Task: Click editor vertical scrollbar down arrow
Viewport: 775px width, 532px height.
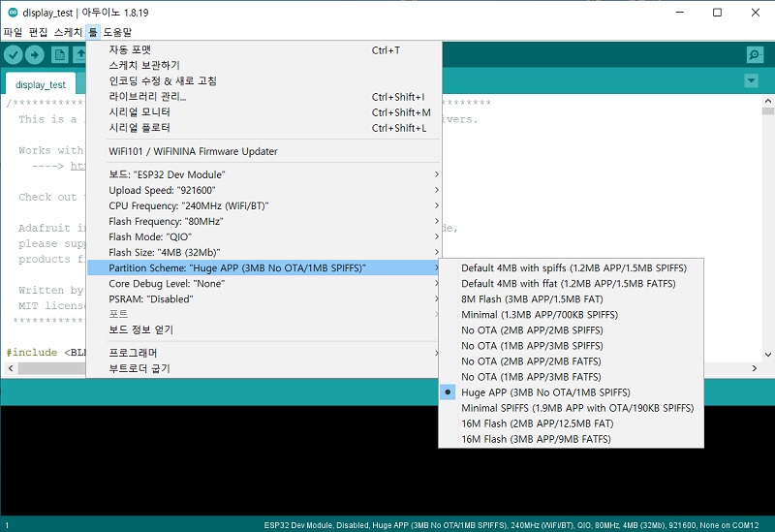Action: 767,355
